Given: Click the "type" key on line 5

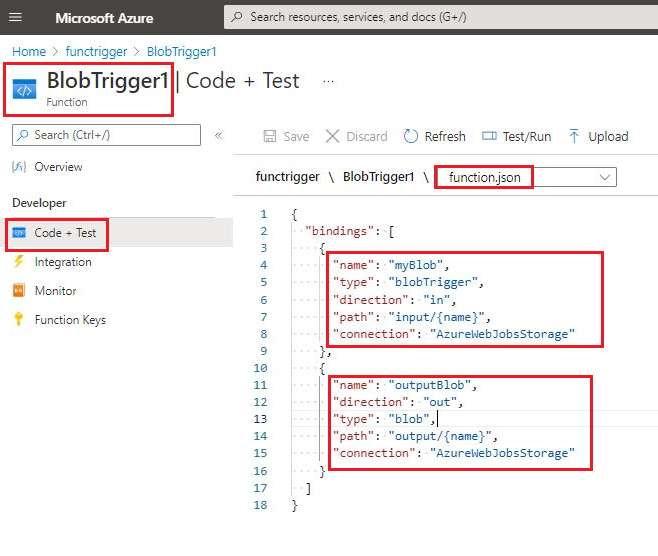Looking at the screenshot, I should 353,282.
